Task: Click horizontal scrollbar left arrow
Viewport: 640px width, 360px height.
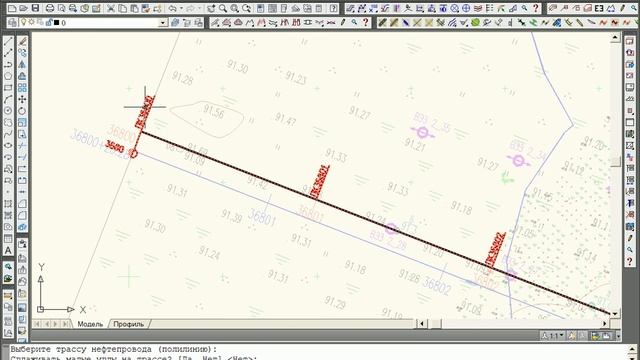Action: [422, 324]
